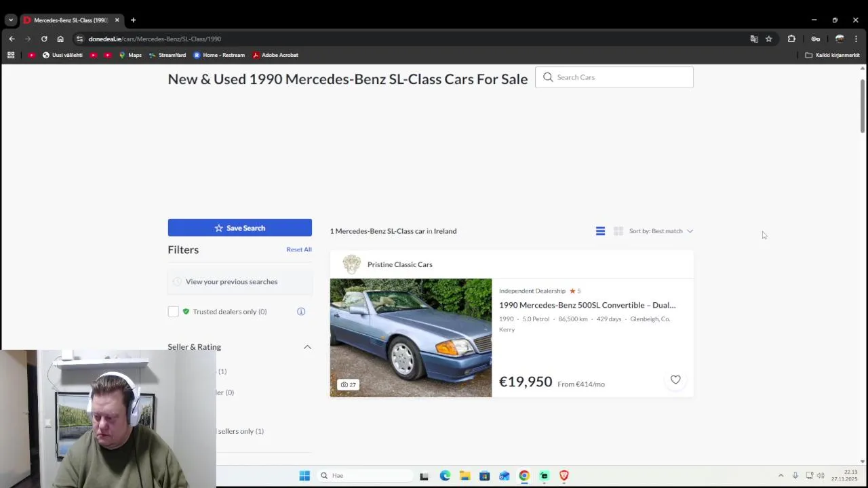View your previous searches
Viewport: 868px width, 488px height.
[240, 281]
